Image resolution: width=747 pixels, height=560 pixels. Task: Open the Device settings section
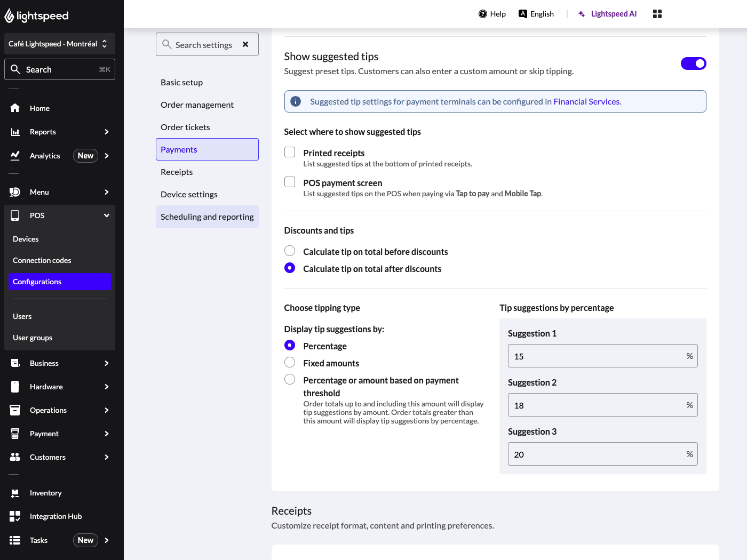189,194
